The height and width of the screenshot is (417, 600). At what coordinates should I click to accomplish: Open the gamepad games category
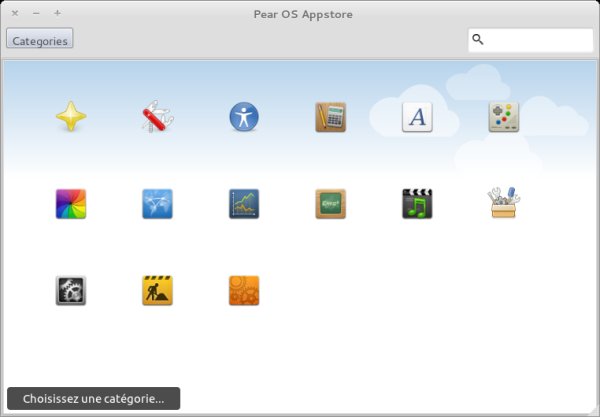[x=504, y=117]
